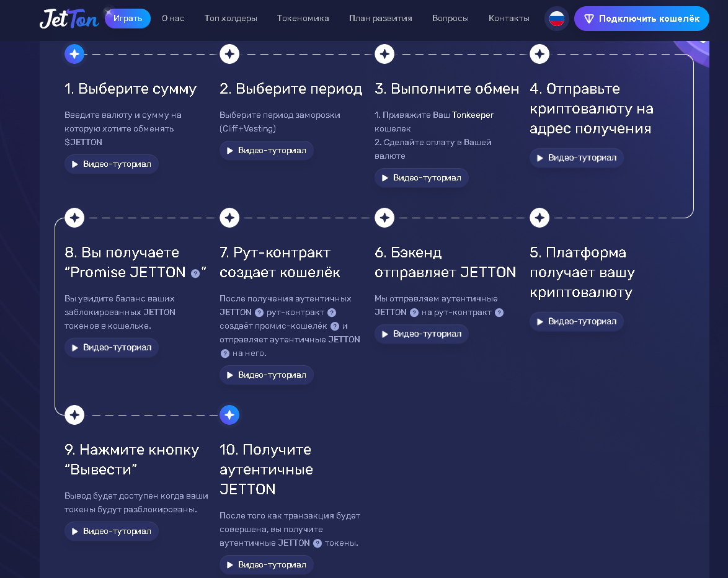Click the heading '2. Выберите период'
The width and height of the screenshot is (728, 578).
tap(291, 89)
